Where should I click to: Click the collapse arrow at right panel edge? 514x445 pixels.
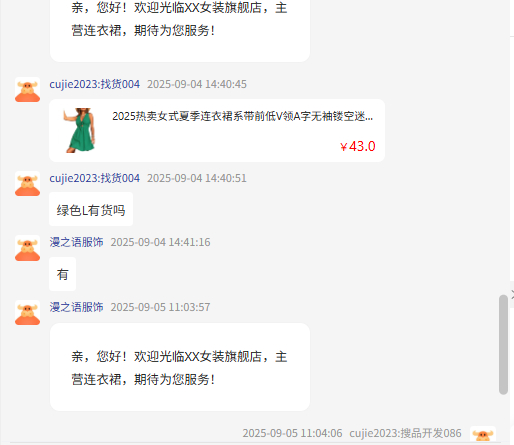512,294
